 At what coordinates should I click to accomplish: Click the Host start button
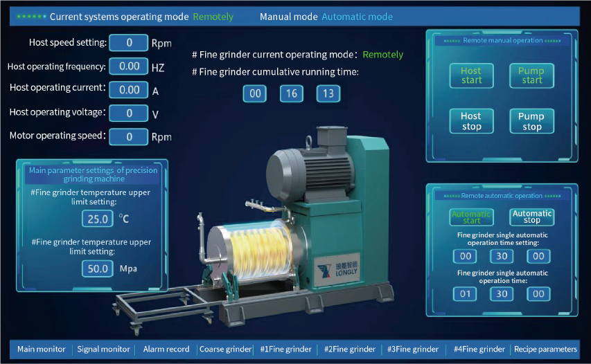(472, 75)
